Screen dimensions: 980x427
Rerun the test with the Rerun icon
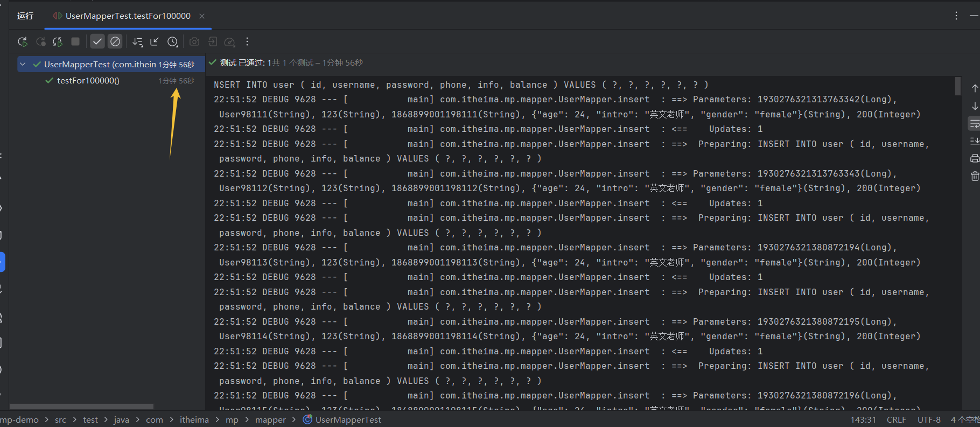(22, 41)
